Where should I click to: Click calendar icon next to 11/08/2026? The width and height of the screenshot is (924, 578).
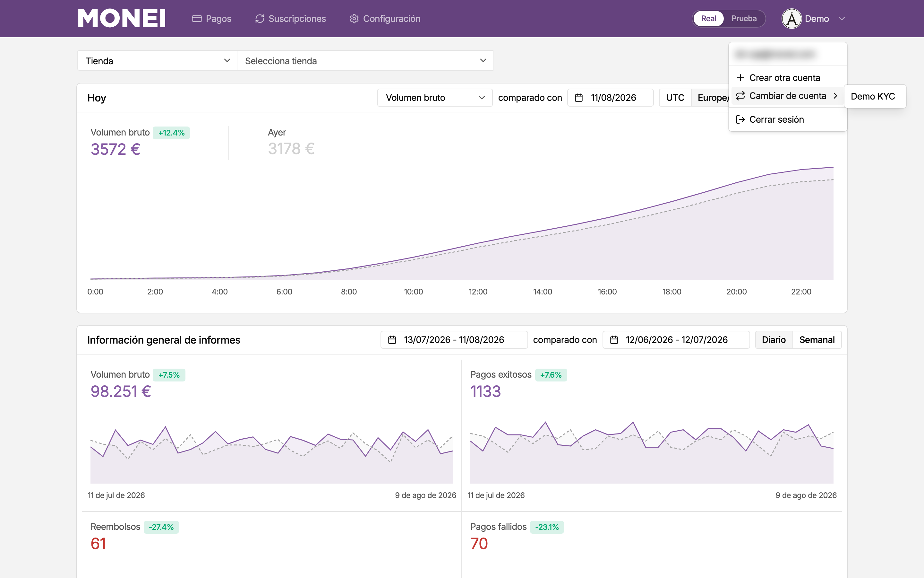point(579,98)
